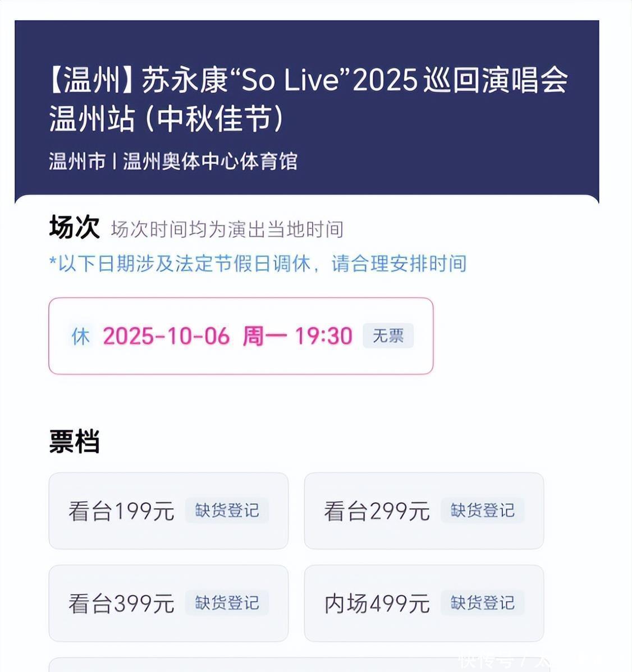Open venue 温州奥体中心体育馆
The width and height of the screenshot is (632, 672).
tap(210, 162)
